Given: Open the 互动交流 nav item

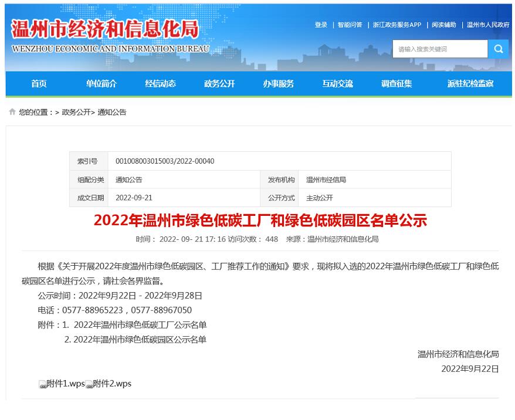Looking at the screenshot, I should pyautogui.click(x=337, y=84).
